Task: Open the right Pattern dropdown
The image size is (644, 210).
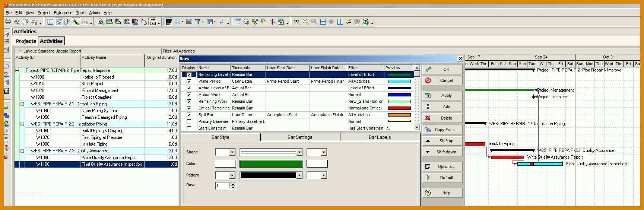Action: coord(324,175)
